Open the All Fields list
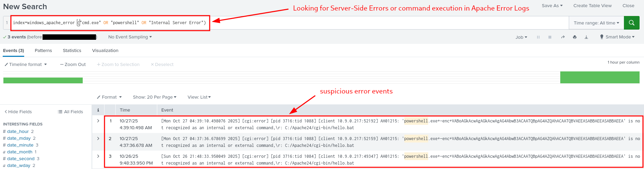 point(70,112)
